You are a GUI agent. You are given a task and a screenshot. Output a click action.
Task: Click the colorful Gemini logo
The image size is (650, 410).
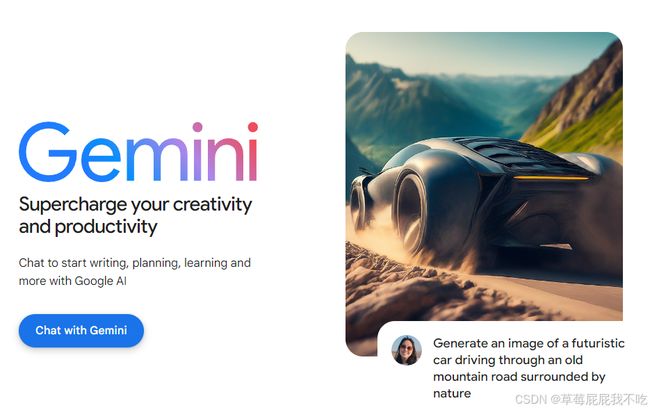pyautogui.click(x=138, y=152)
